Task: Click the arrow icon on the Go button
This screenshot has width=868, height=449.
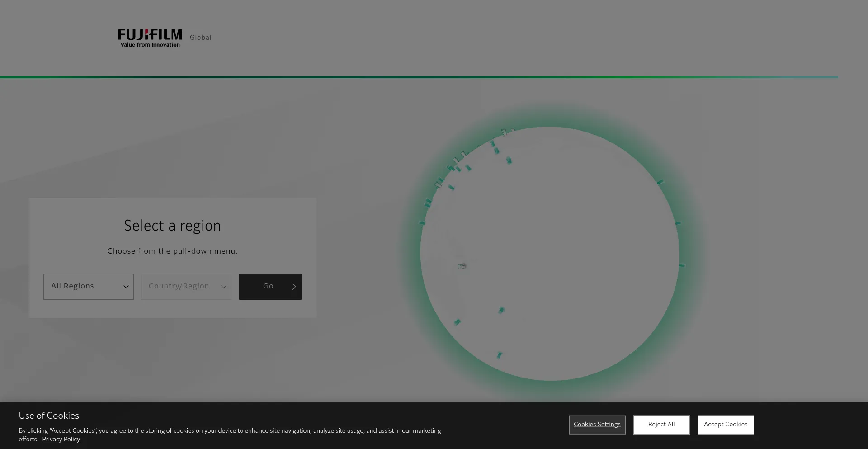Action: click(294, 287)
